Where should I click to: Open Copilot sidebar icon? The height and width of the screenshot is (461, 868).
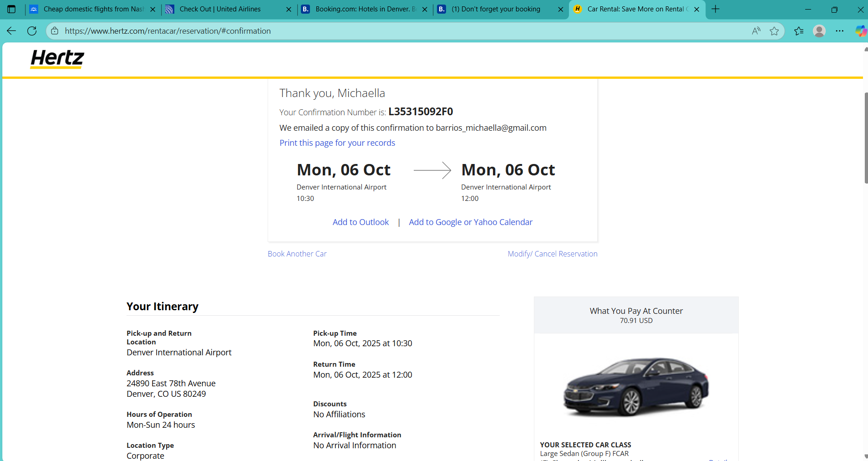click(860, 31)
